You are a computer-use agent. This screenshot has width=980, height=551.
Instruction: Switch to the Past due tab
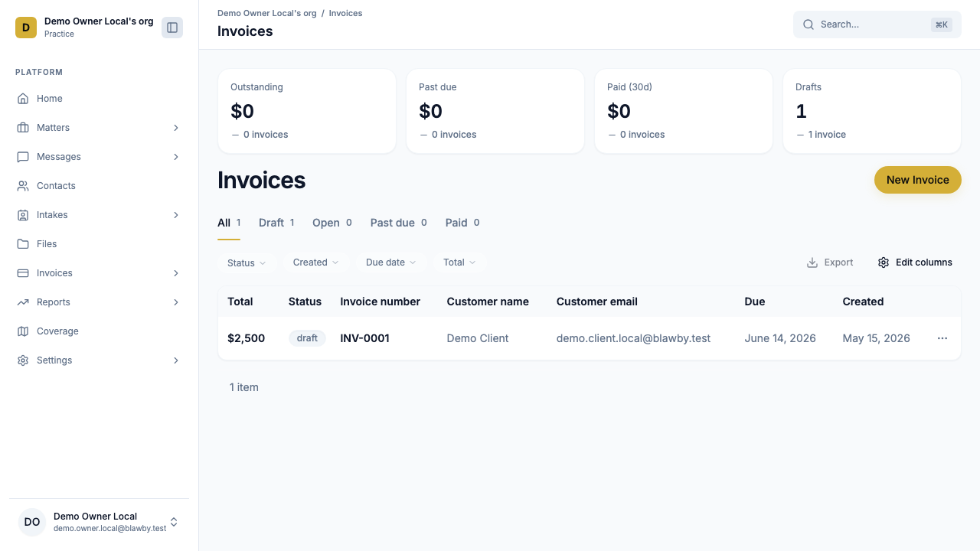(399, 223)
